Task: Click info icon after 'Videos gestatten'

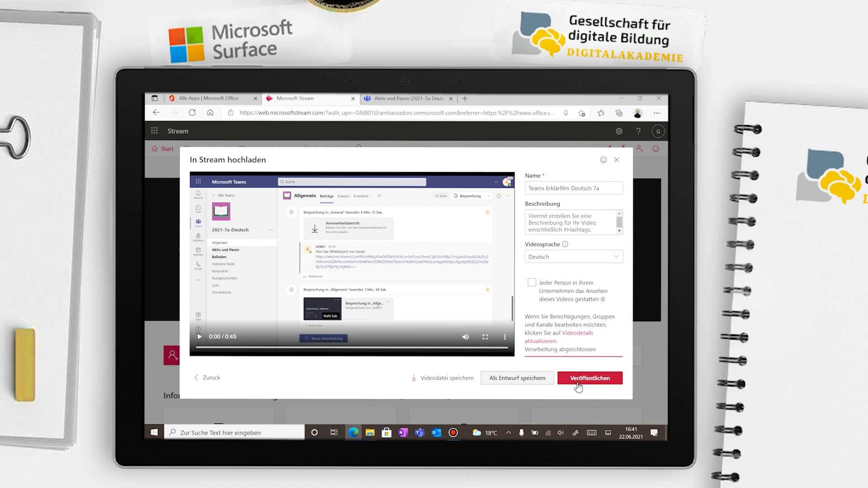Action: [x=603, y=299]
